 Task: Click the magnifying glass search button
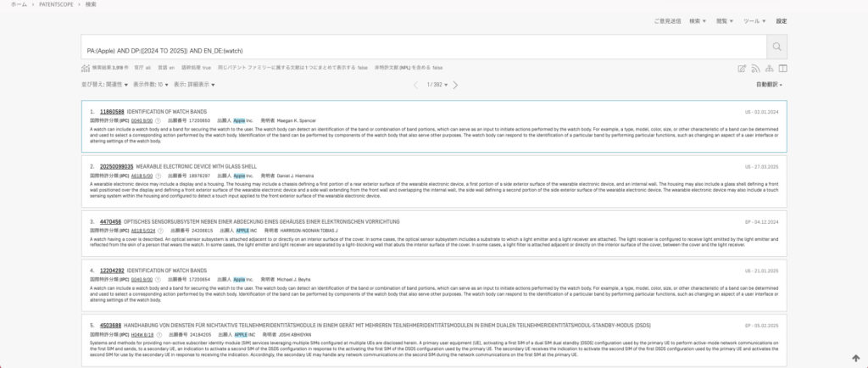(777, 47)
